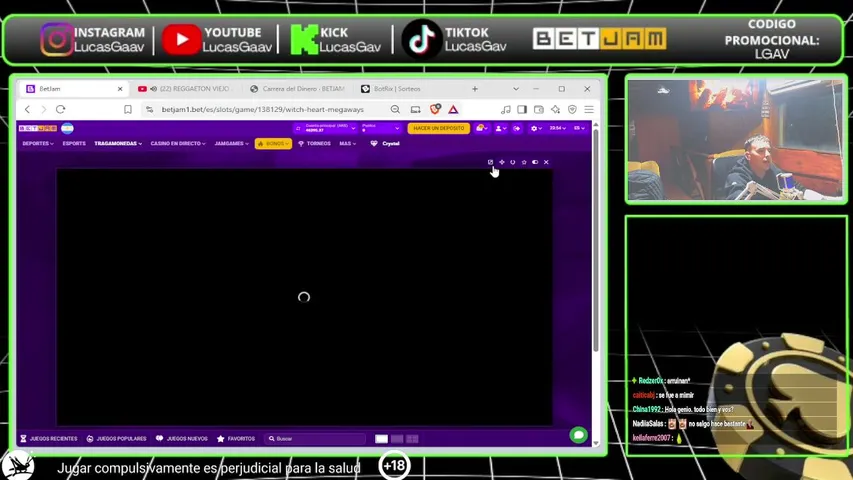Click the Buscar search field

point(316,439)
